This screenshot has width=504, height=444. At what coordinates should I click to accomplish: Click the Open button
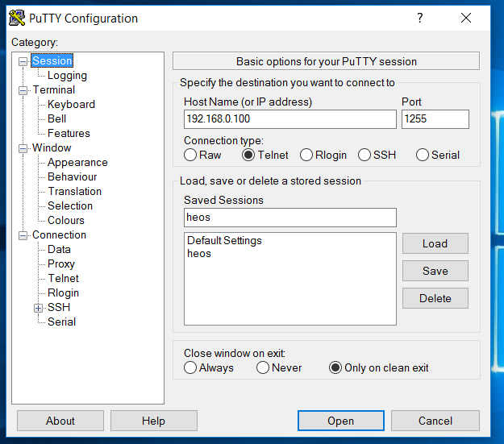tap(340, 421)
